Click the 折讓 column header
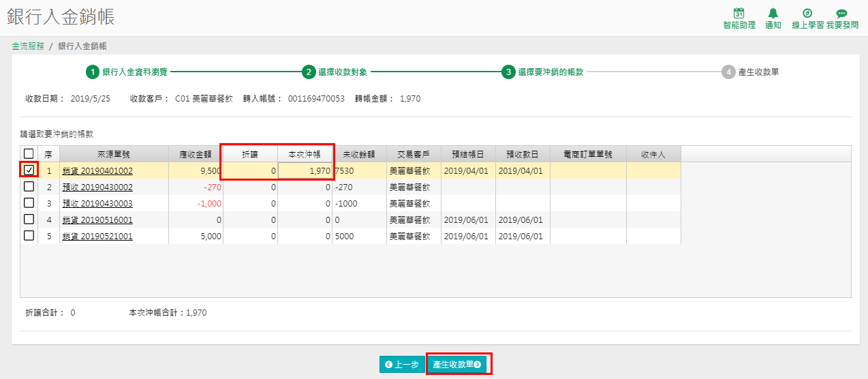Screen dimensions: 868x379 click(250, 154)
